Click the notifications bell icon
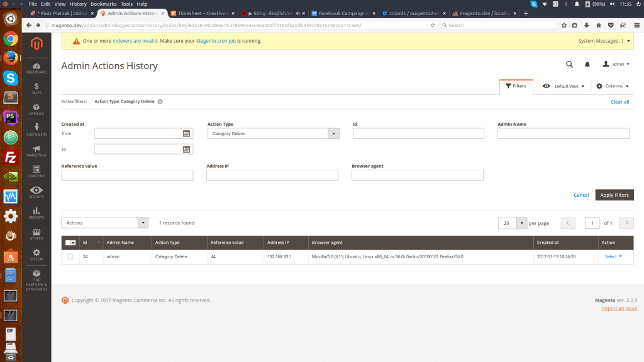This screenshot has height=362, width=644. pos(587,64)
